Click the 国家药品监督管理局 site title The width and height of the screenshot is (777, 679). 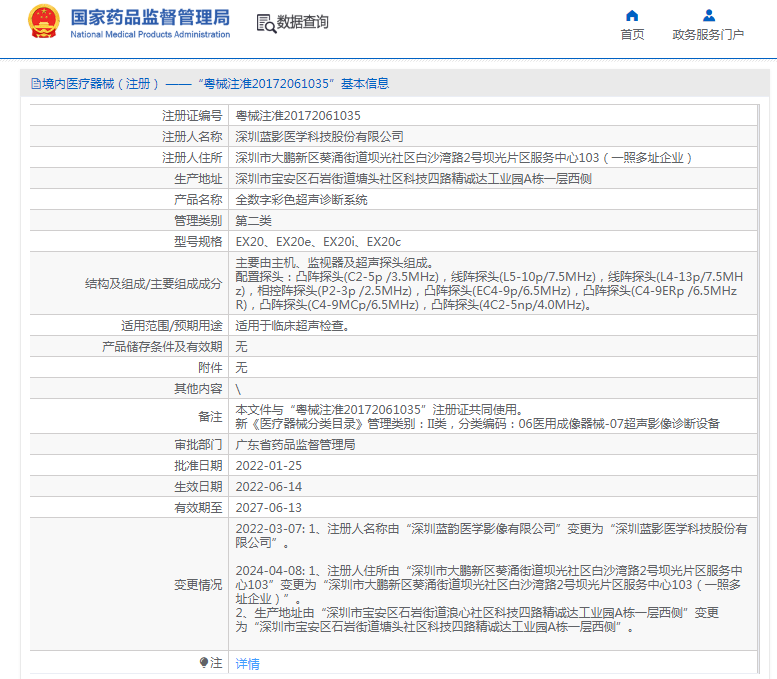[150, 17]
